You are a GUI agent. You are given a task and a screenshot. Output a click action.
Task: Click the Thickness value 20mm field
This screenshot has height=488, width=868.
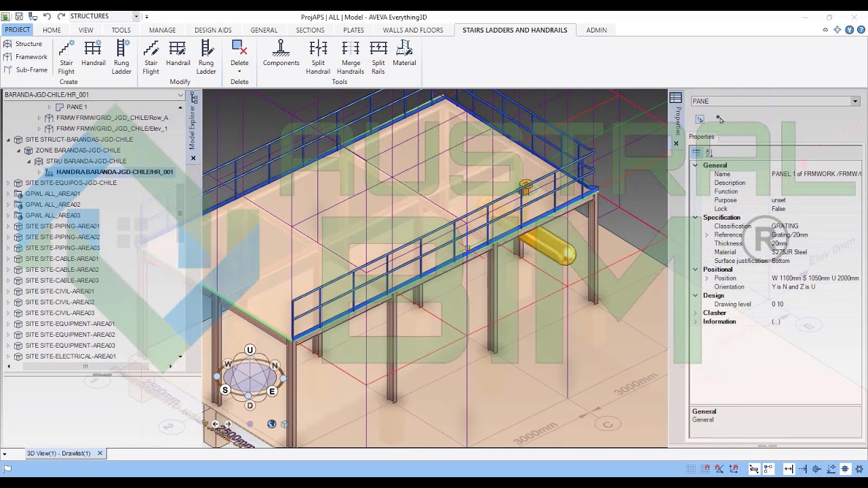coord(816,244)
